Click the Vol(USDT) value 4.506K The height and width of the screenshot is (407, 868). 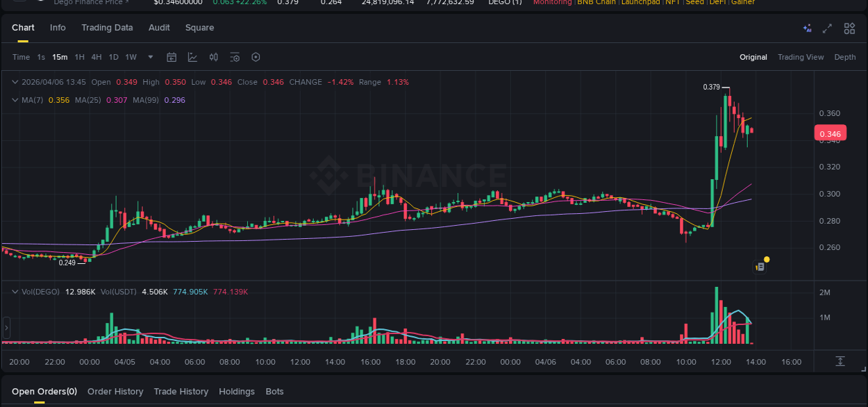[x=155, y=292]
